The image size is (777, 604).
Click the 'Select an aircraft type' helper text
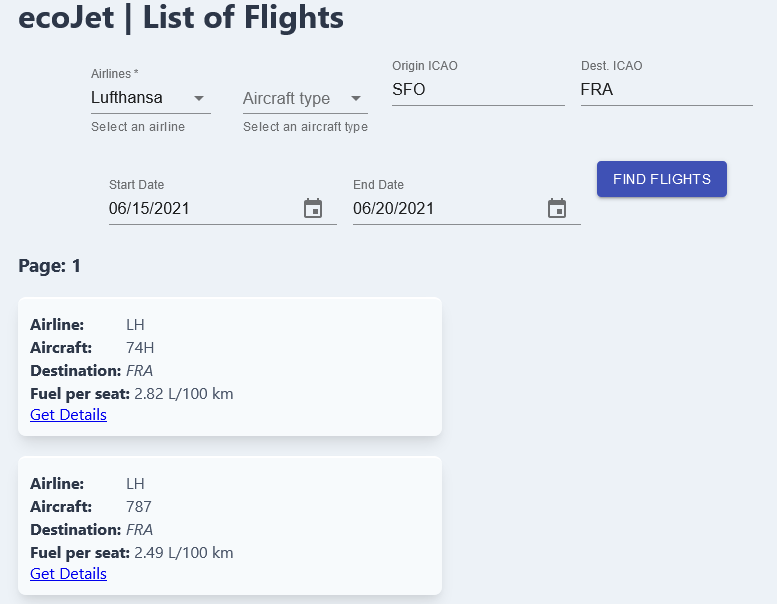(305, 127)
